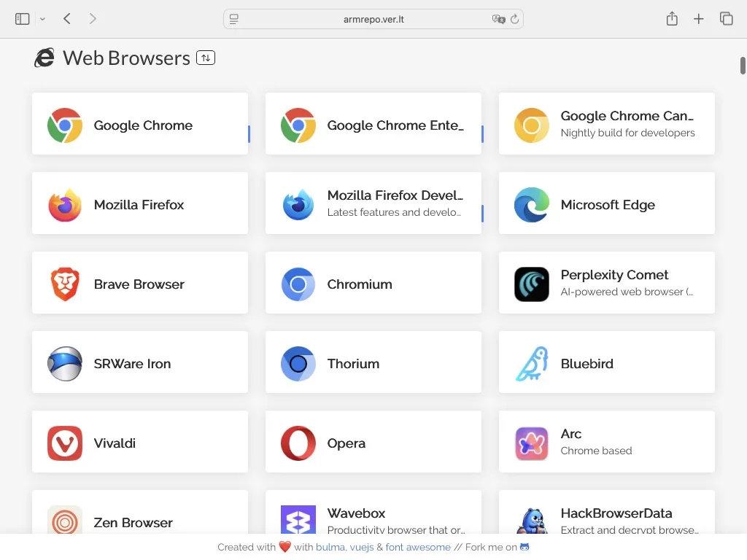The height and width of the screenshot is (560, 747).
Task: Open a new tab with plus
Action: click(x=698, y=19)
